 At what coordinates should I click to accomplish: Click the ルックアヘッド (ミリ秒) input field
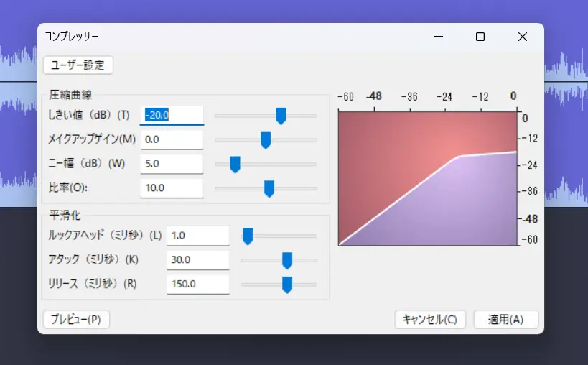[x=197, y=236]
